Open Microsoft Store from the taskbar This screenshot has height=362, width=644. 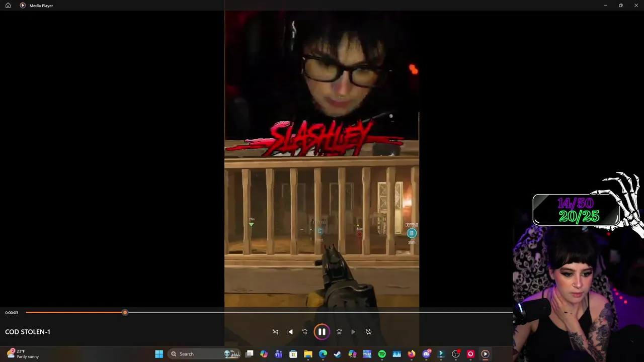pos(293,354)
